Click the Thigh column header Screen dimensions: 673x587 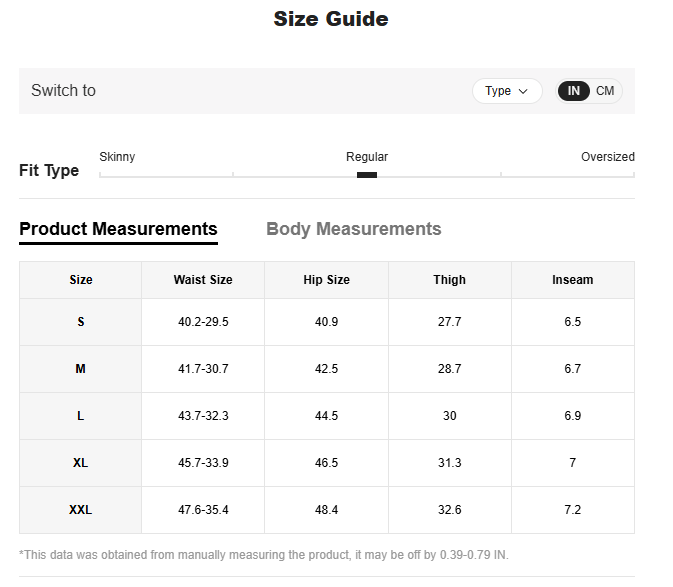coord(449,280)
